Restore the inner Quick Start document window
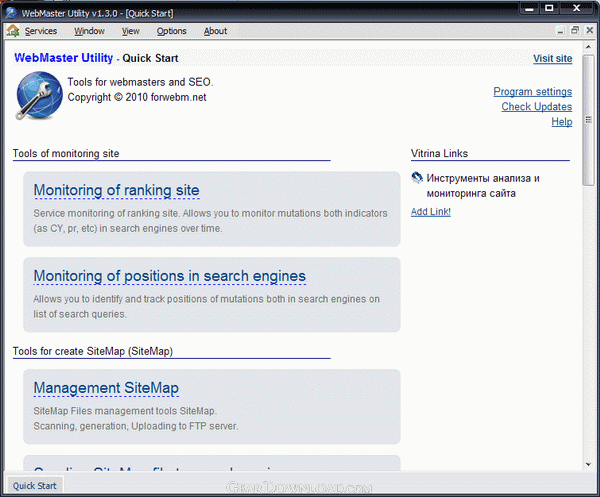The width and height of the screenshot is (600, 497). (575, 30)
